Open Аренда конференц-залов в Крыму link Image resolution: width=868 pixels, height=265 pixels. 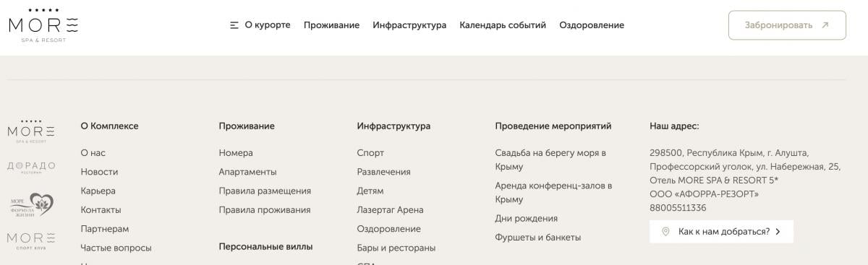tap(553, 193)
